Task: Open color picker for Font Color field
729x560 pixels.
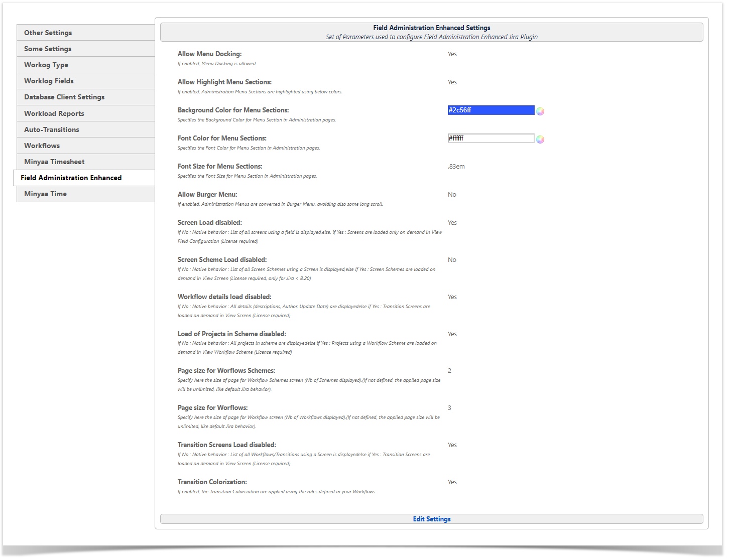Action: tap(540, 139)
